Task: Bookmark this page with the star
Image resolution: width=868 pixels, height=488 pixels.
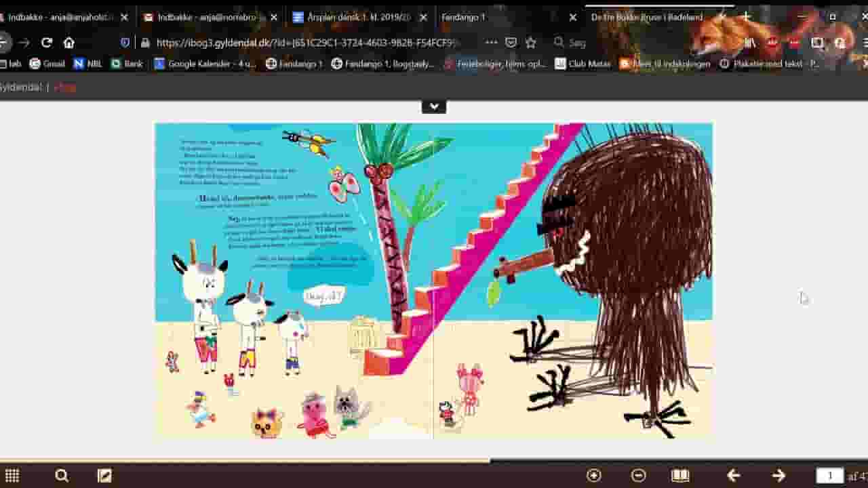Action: pyautogui.click(x=531, y=43)
